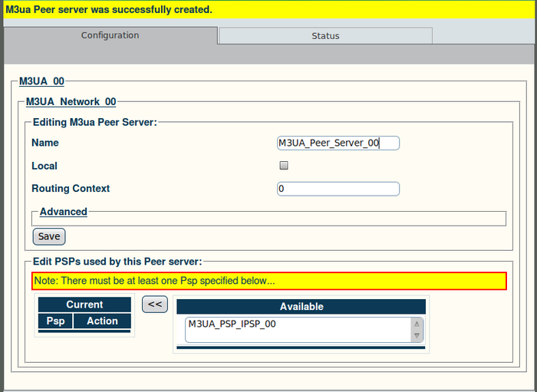Image resolution: width=537 pixels, height=392 pixels.
Task: Open the M3UA_00 link
Action: [41, 81]
